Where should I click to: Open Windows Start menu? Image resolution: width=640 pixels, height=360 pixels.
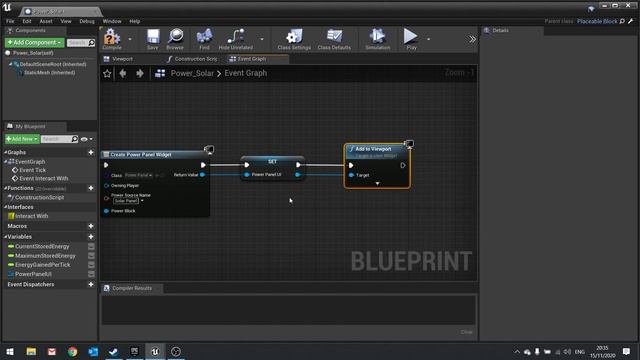point(10,352)
